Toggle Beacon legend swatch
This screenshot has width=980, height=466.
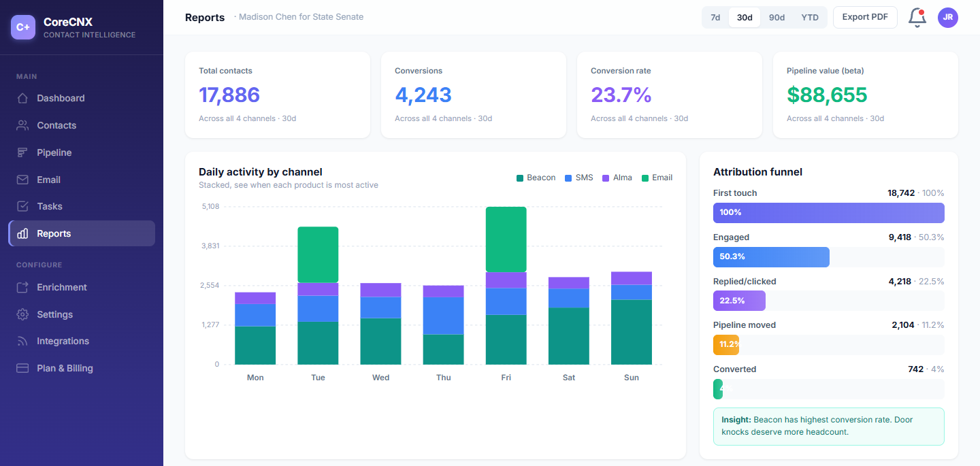click(x=520, y=178)
